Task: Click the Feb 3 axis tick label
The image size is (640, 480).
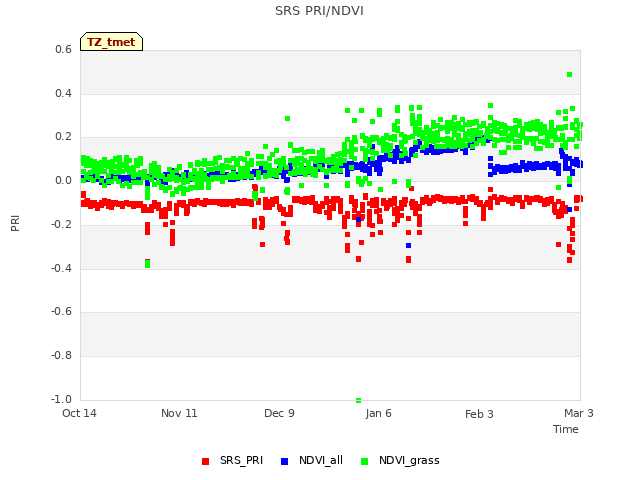Action: pos(479,414)
